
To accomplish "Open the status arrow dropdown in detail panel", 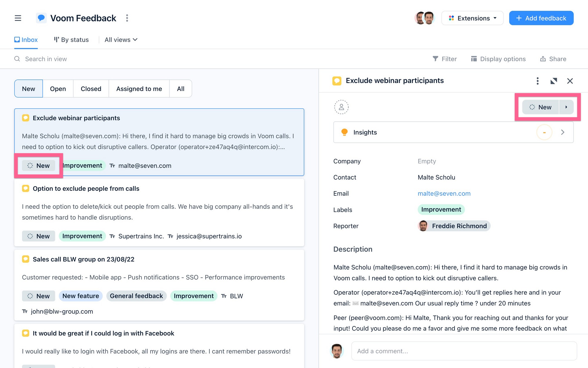I will (566, 107).
